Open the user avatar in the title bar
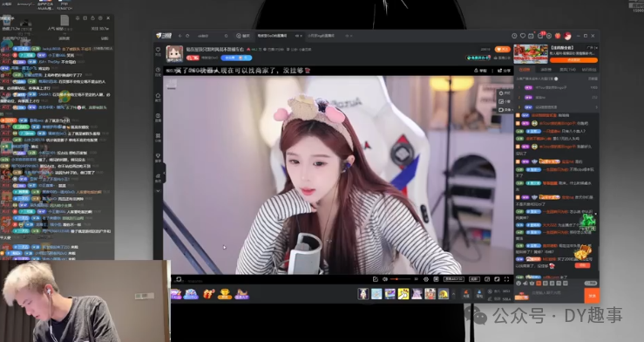The width and height of the screenshot is (644, 342). click(567, 36)
